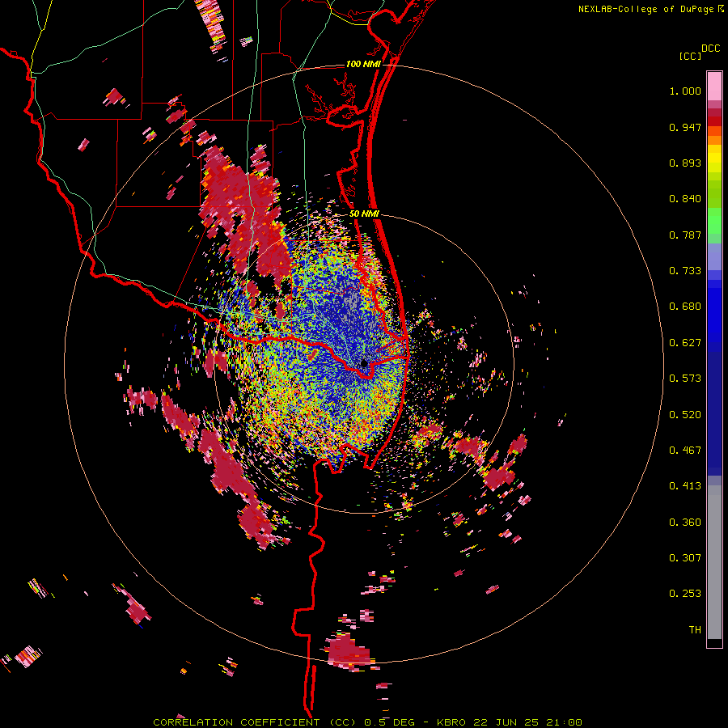Click the 50 NMI range ring label

365,214
